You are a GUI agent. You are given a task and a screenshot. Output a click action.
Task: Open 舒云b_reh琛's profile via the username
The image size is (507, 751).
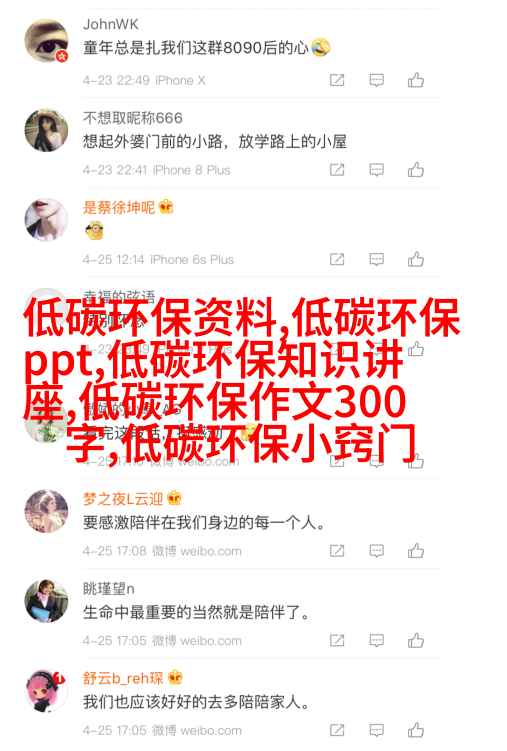click(x=123, y=678)
